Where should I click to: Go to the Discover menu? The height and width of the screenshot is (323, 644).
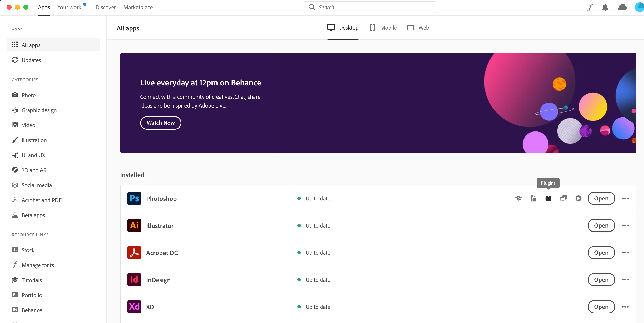click(x=106, y=7)
